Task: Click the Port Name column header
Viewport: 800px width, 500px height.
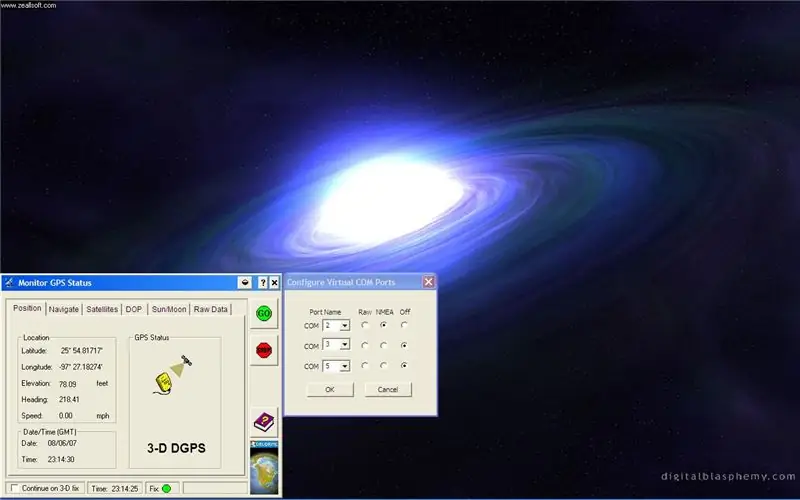Action: [x=325, y=312]
